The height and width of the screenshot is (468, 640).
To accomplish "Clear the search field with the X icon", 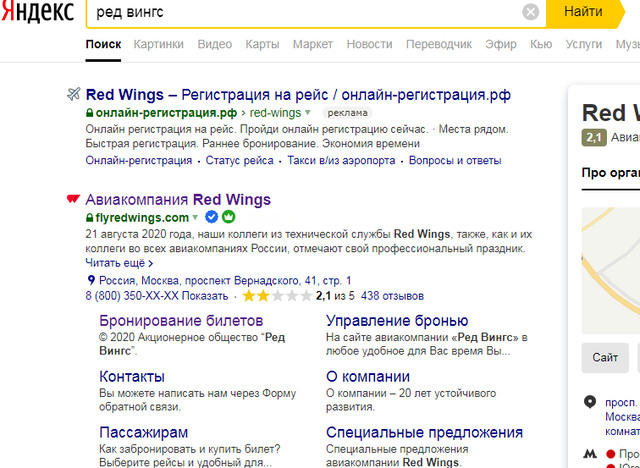I will pos(530,12).
